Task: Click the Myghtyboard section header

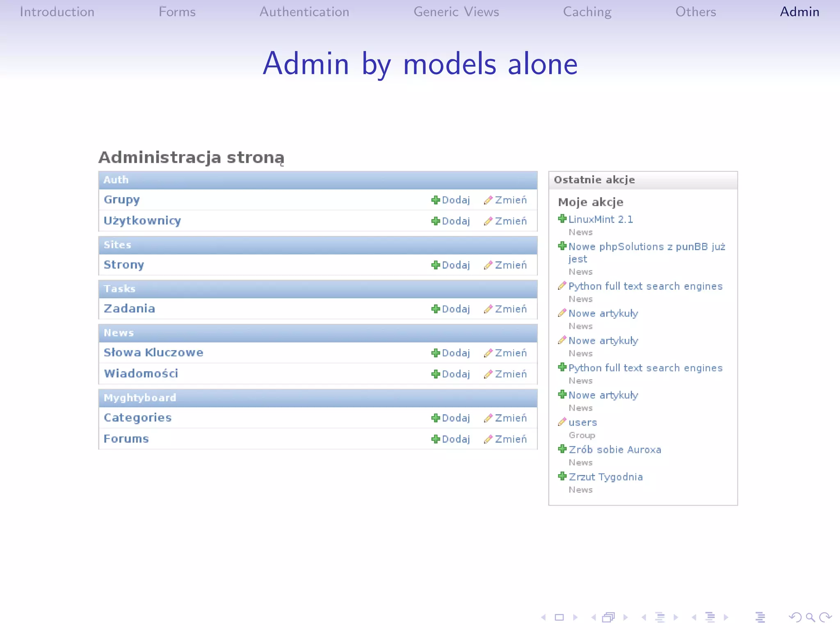Action: [x=318, y=398]
